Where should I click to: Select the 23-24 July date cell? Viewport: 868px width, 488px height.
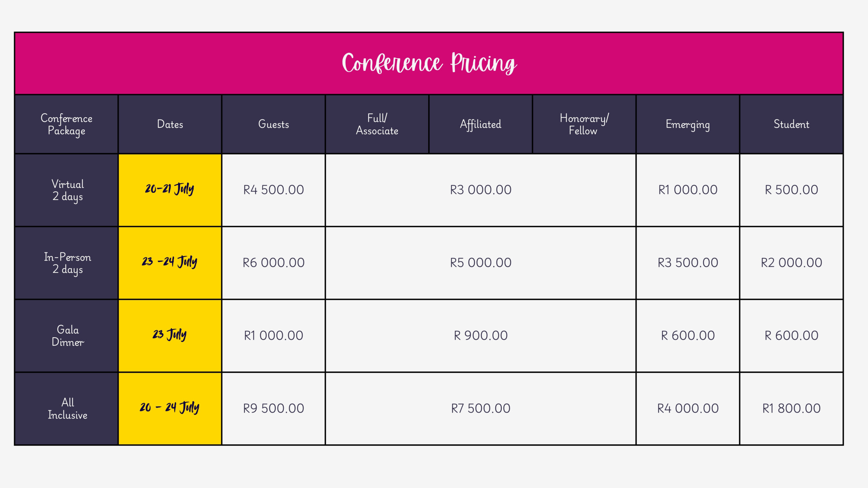[x=170, y=263]
